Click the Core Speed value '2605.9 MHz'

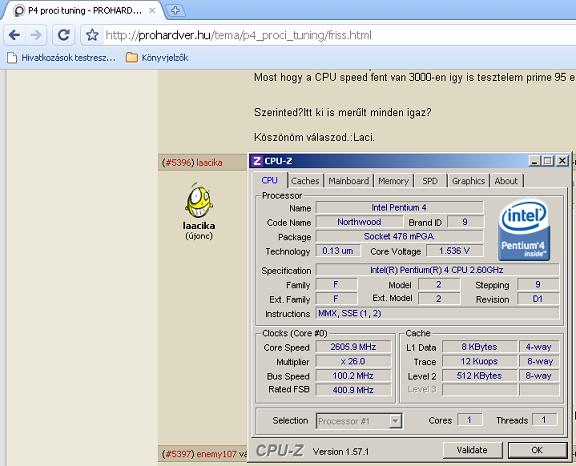(x=353, y=347)
